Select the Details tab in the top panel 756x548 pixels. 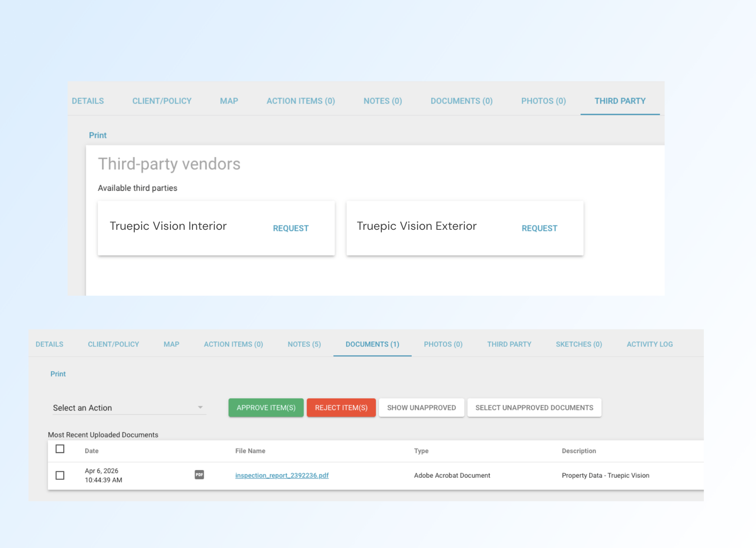(x=88, y=101)
